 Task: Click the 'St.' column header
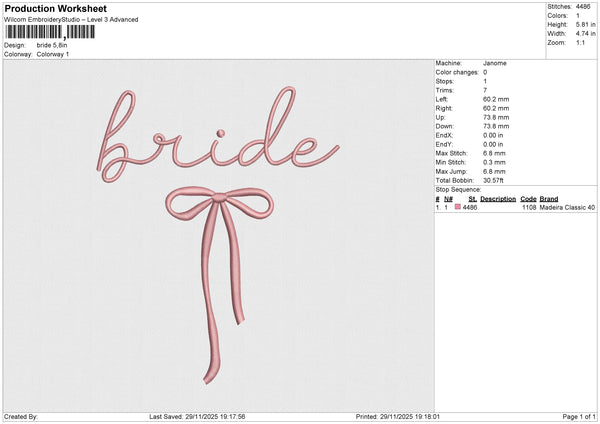click(472, 198)
